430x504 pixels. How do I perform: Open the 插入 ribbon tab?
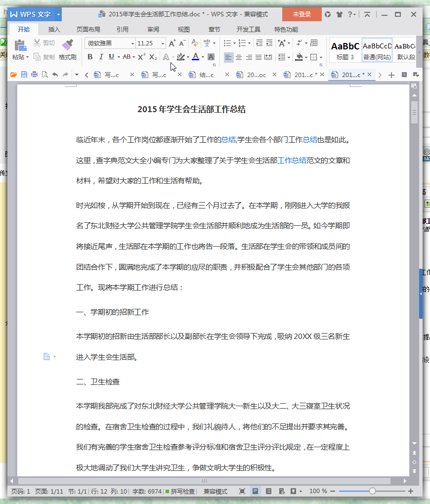(54, 30)
